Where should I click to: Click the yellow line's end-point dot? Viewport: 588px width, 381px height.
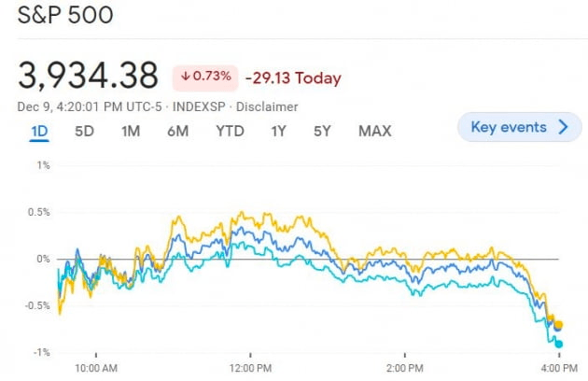click(x=559, y=323)
